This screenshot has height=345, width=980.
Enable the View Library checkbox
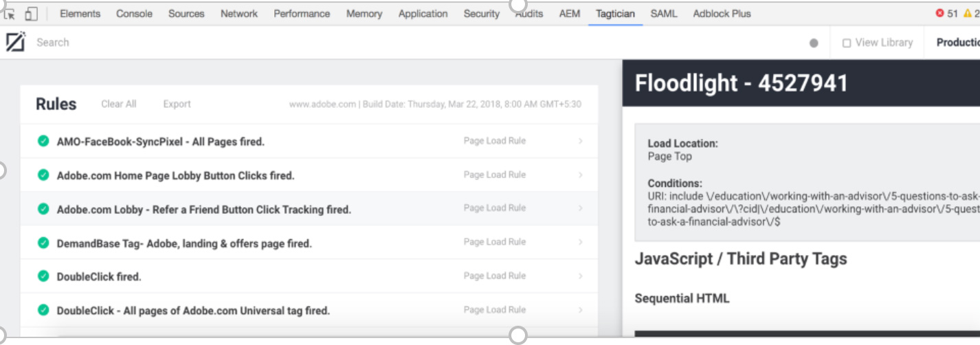pyautogui.click(x=847, y=43)
